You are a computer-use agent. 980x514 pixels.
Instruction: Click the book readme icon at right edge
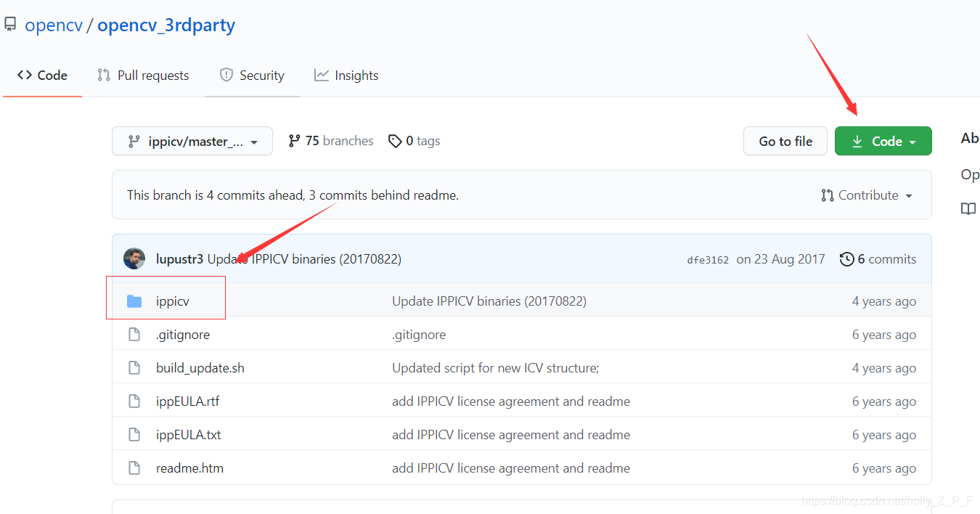[968, 209]
